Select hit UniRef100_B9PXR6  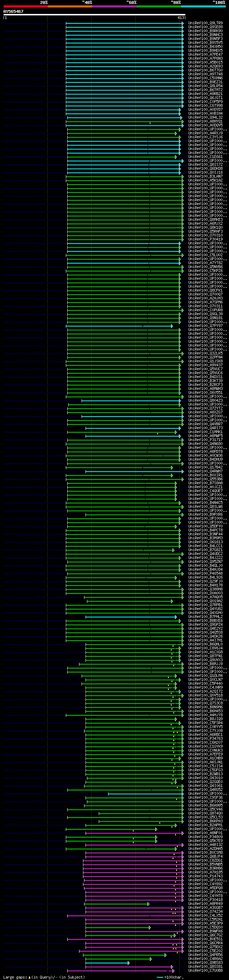(x=205, y=515)
